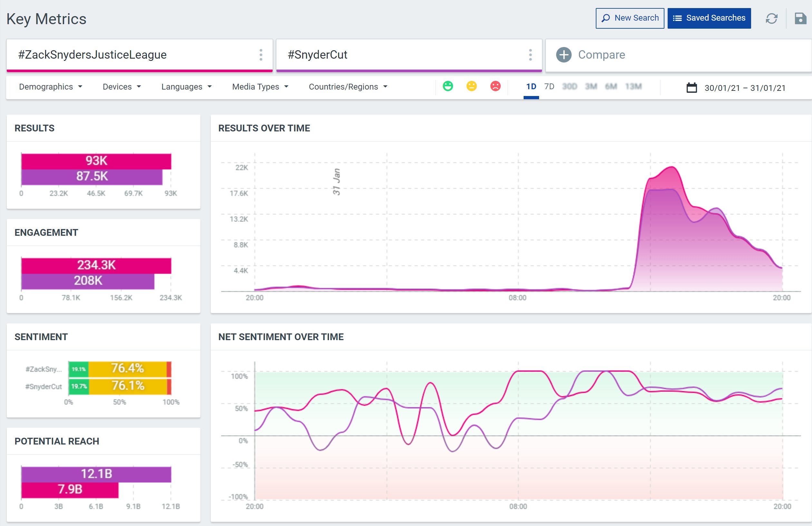Image resolution: width=812 pixels, height=526 pixels.
Task: Click the 234.3K pink engagement bar
Action: pyautogui.click(x=96, y=265)
